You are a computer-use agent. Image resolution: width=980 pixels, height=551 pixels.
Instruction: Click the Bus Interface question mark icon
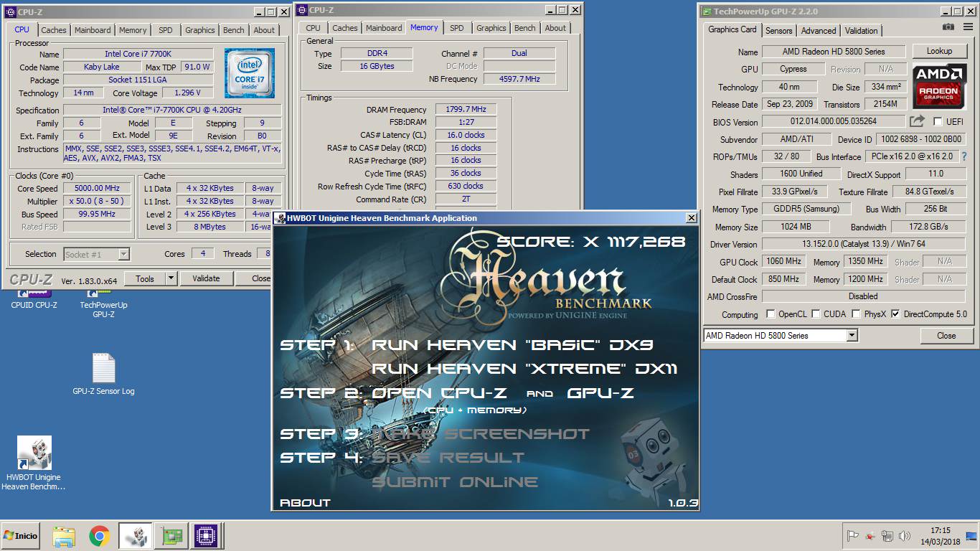(964, 156)
